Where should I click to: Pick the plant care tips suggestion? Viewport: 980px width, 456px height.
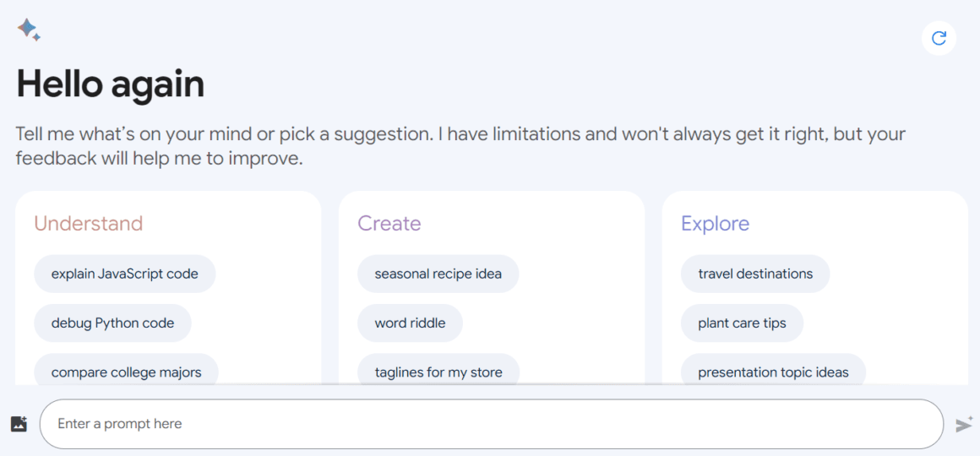tap(742, 323)
